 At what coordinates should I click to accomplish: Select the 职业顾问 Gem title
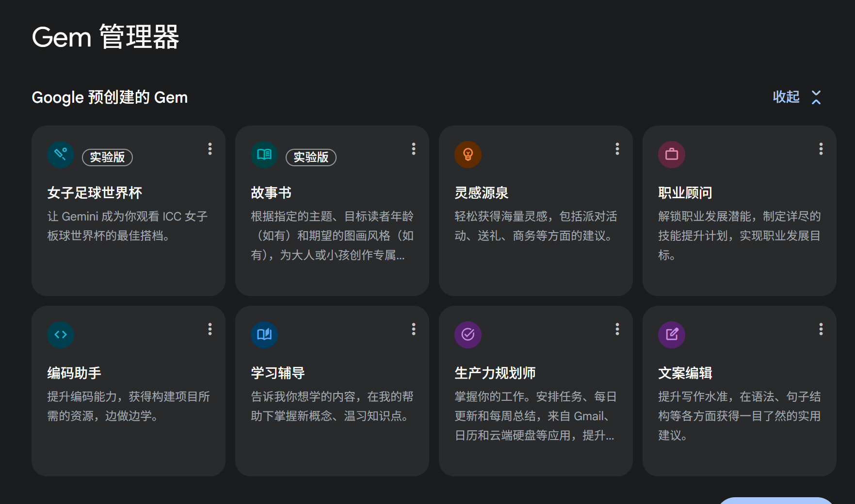[x=685, y=193]
